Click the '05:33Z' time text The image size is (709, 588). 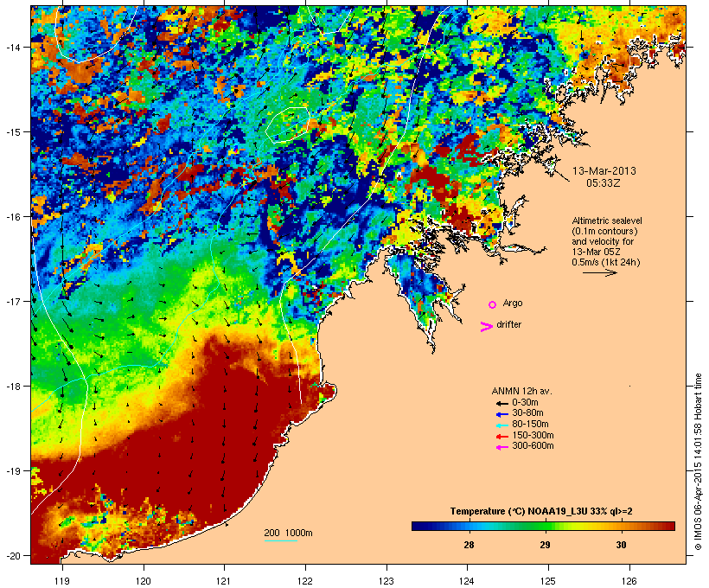(x=604, y=183)
